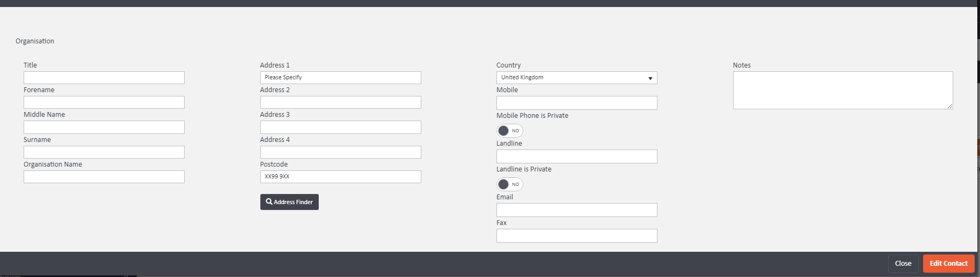Image resolution: width=980 pixels, height=277 pixels.
Task: Click into the Postcode field
Action: click(x=340, y=177)
